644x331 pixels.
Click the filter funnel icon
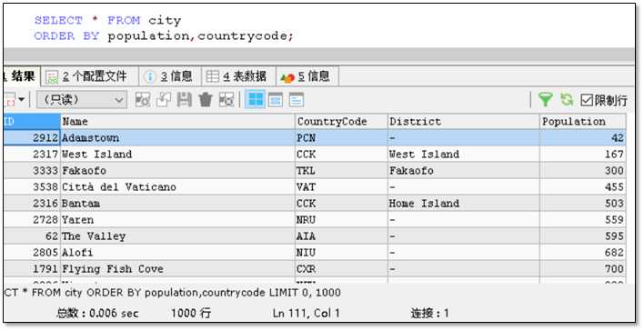coord(546,100)
